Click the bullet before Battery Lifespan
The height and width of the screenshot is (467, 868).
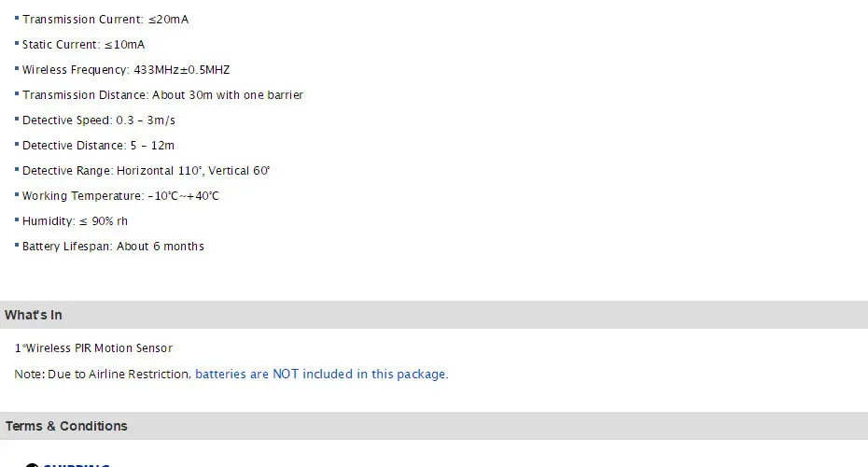(17, 246)
